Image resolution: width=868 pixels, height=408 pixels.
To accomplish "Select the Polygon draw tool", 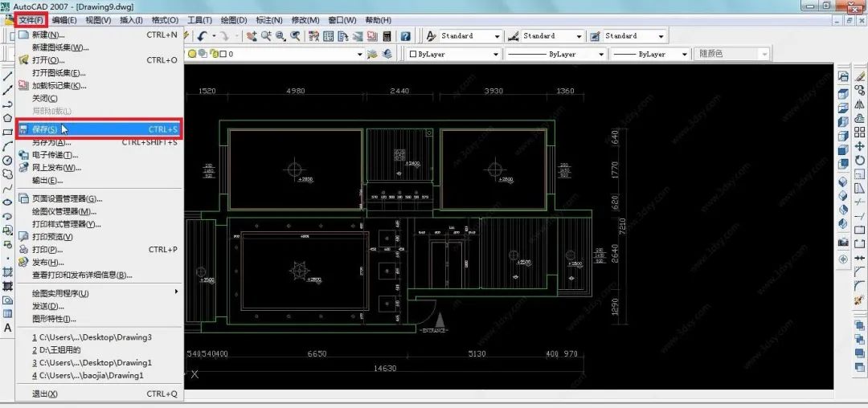I will (x=8, y=118).
